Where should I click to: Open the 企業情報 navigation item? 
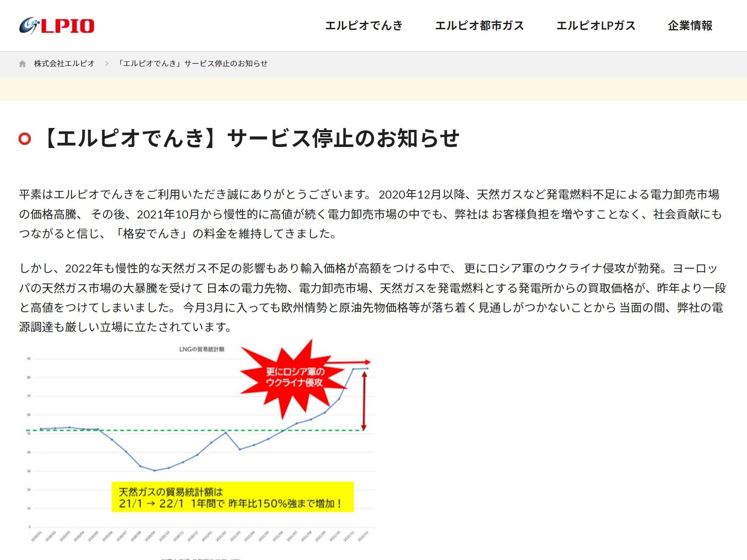(x=690, y=26)
